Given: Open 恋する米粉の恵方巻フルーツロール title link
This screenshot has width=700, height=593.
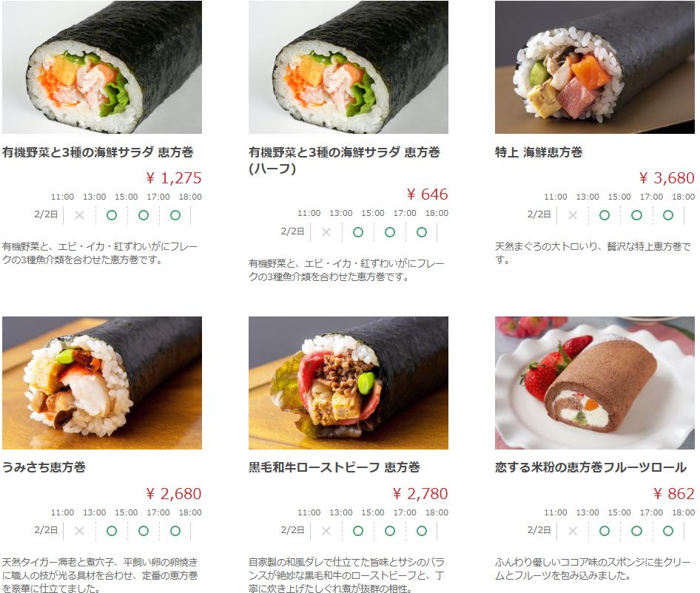Looking at the screenshot, I should point(590,467).
